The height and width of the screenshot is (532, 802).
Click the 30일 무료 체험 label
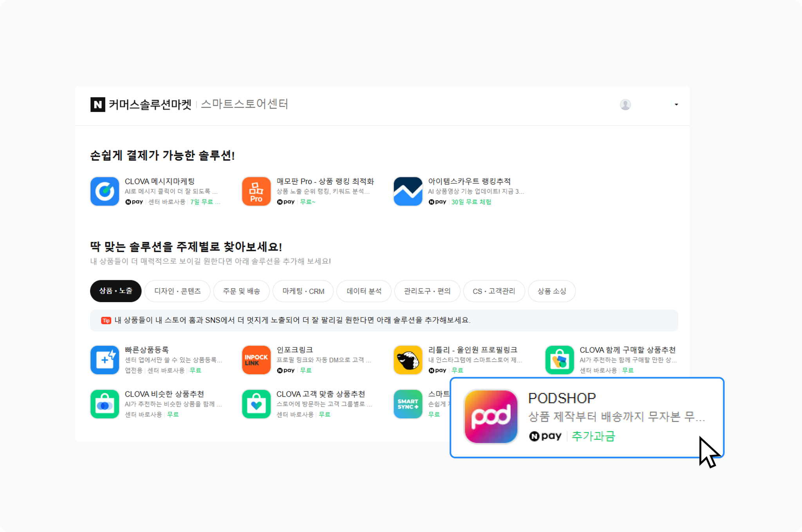pyautogui.click(x=471, y=202)
